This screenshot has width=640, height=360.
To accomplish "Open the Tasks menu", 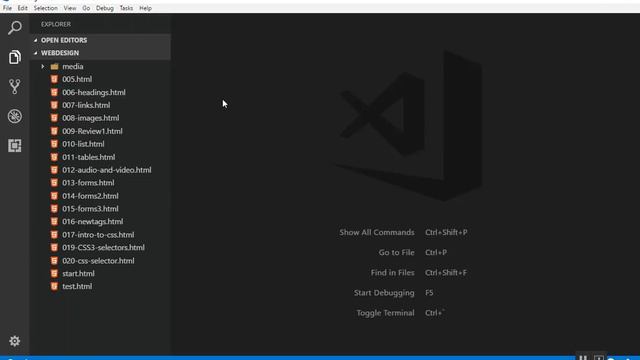I will tap(126, 8).
